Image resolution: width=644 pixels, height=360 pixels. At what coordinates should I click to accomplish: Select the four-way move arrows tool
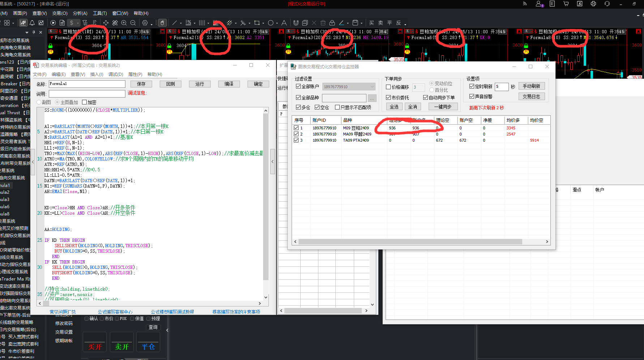tap(106, 23)
